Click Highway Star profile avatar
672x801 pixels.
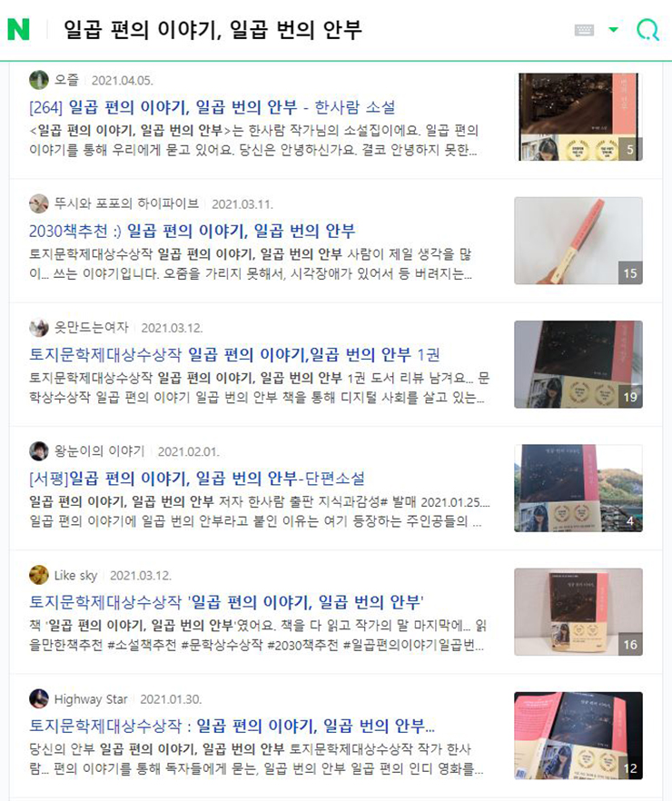point(39,698)
